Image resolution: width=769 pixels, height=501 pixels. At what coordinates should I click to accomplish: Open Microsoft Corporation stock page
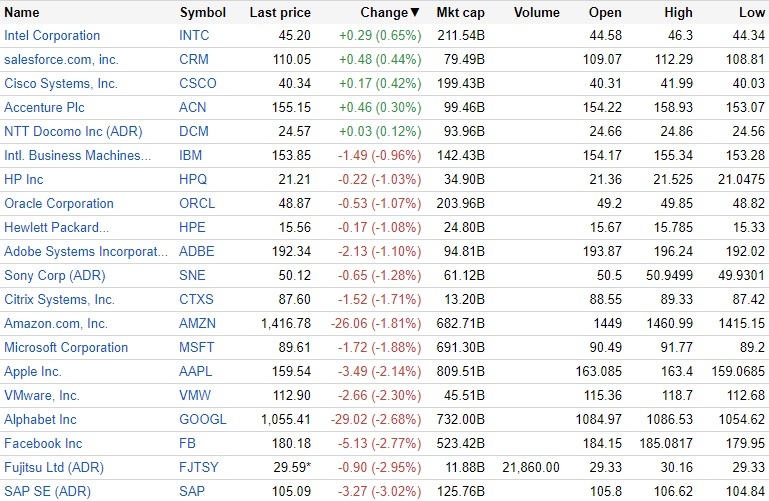click(x=66, y=348)
